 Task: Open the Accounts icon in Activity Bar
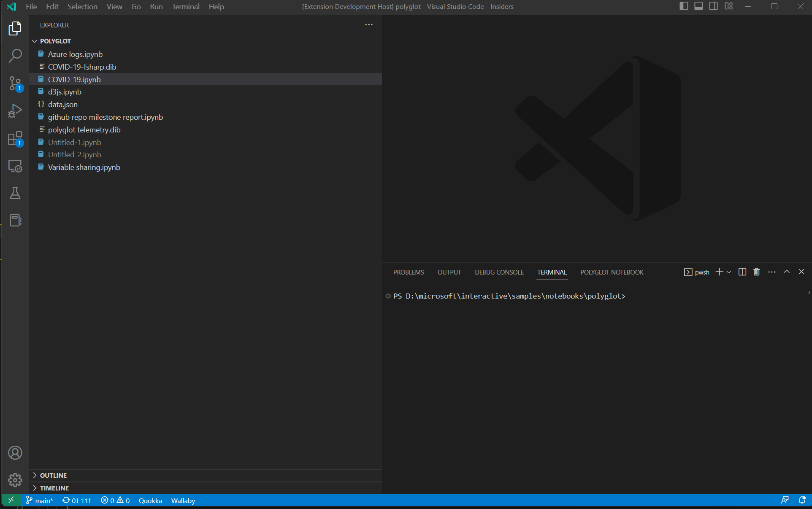[15, 452]
